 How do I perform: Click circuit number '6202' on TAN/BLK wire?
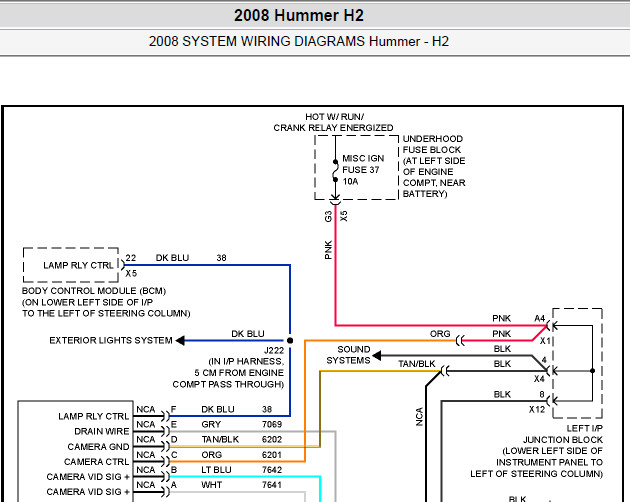point(272,440)
